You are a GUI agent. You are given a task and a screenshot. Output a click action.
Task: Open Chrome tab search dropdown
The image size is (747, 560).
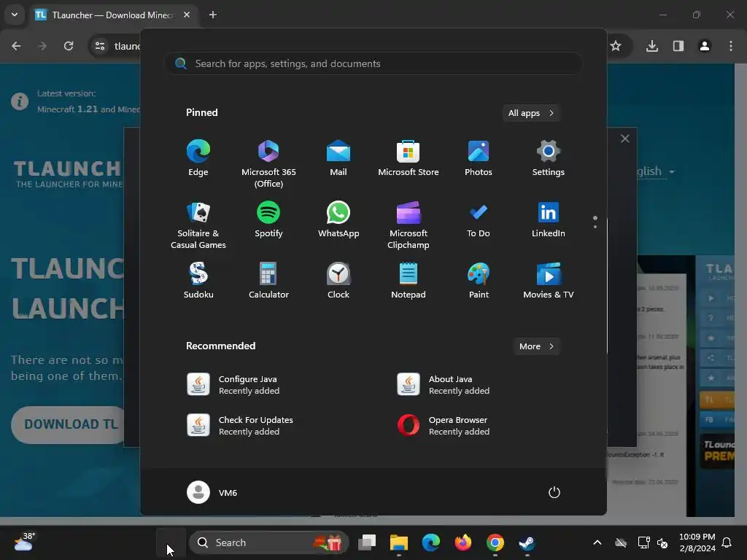tap(15, 15)
